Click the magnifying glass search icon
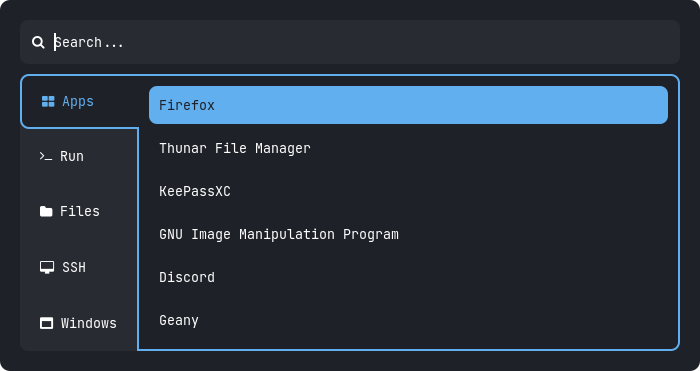This screenshot has width=700, height=371. tap(38, 42)
